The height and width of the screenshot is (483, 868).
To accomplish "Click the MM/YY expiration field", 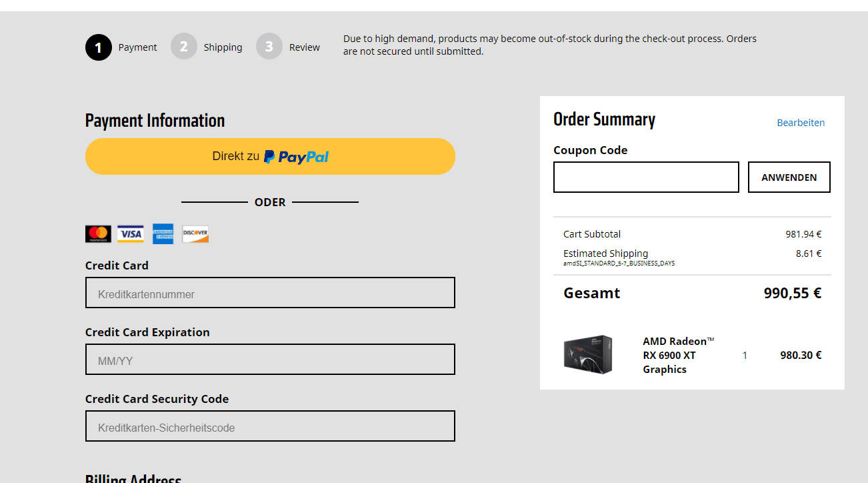I will 270,360.
